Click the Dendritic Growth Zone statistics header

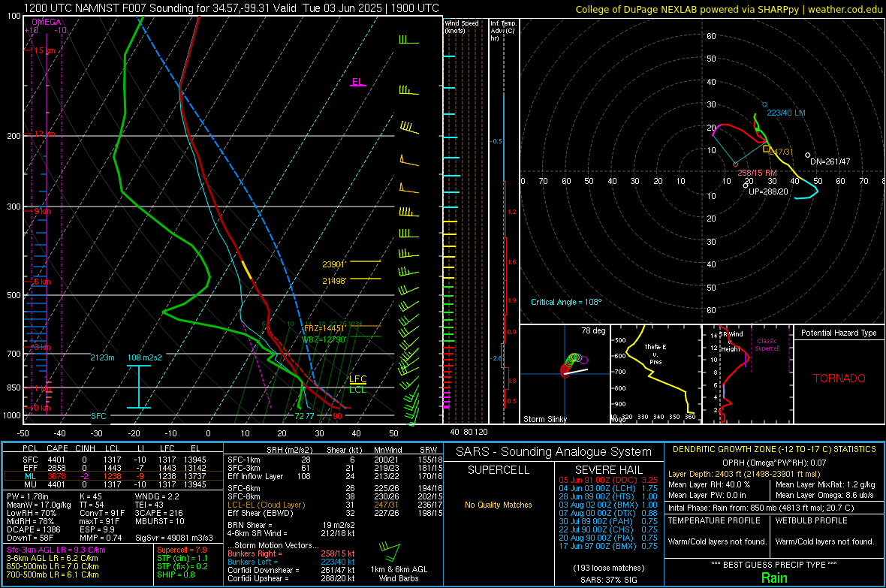[x=774, y=450]
